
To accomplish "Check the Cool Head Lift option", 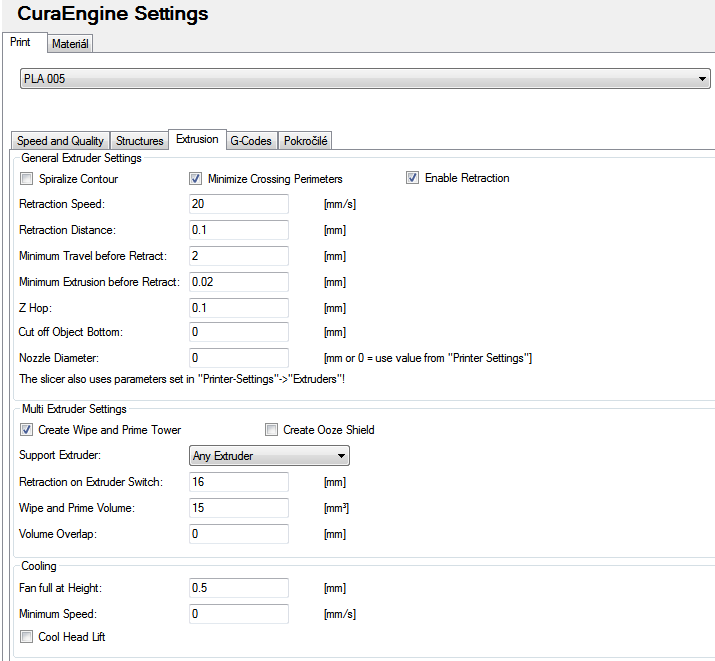I will (27, 636).
